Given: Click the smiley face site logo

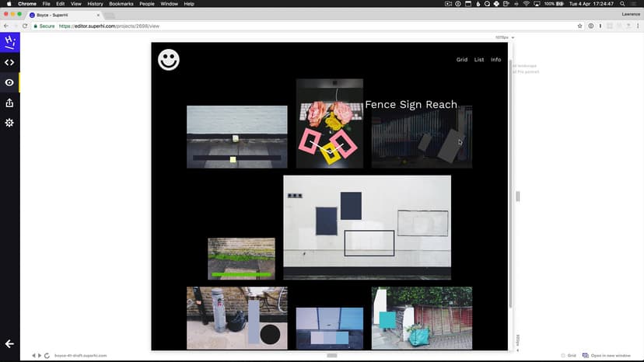Looking at the screenshot, I should coord(168,60).
